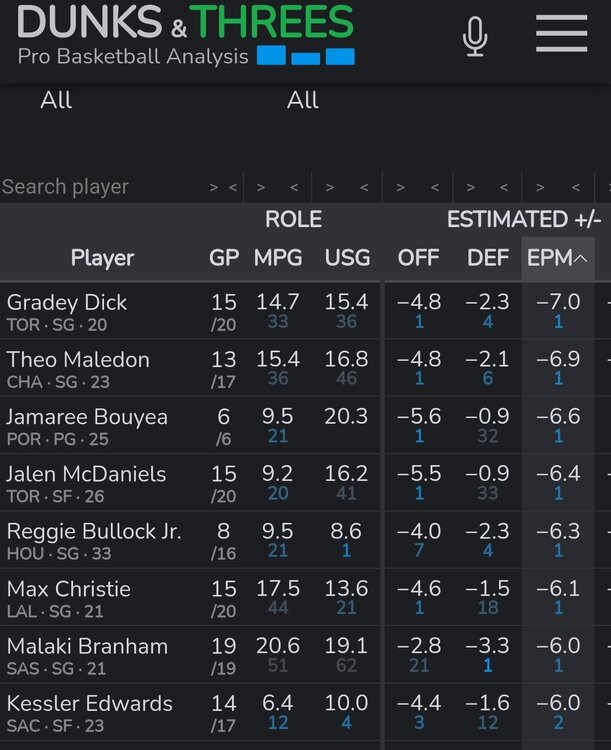Open Malaki Branham player page
This screenshot has height=750, width=611.
tap(87, 646)
